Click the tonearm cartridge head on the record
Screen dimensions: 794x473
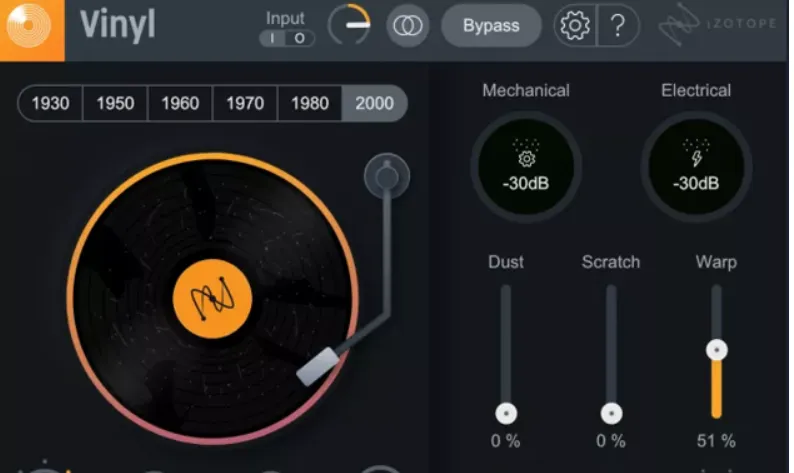pos(318,367)
